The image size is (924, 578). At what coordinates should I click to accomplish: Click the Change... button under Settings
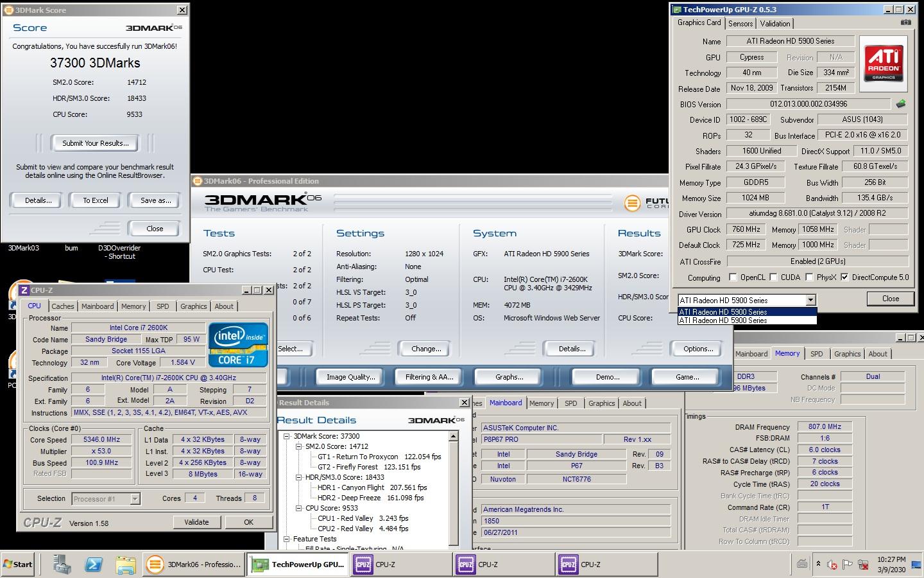point(426,349)
